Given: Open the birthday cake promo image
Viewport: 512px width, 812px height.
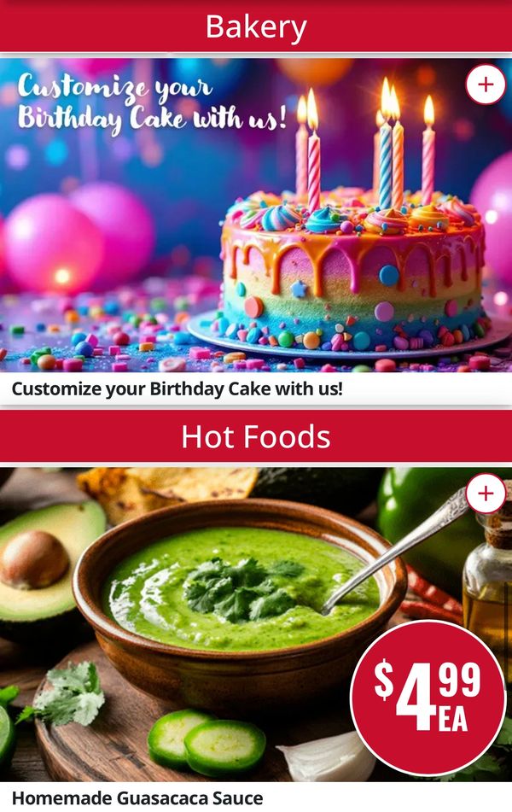Looking at the screenshot, I should (256, 215).
